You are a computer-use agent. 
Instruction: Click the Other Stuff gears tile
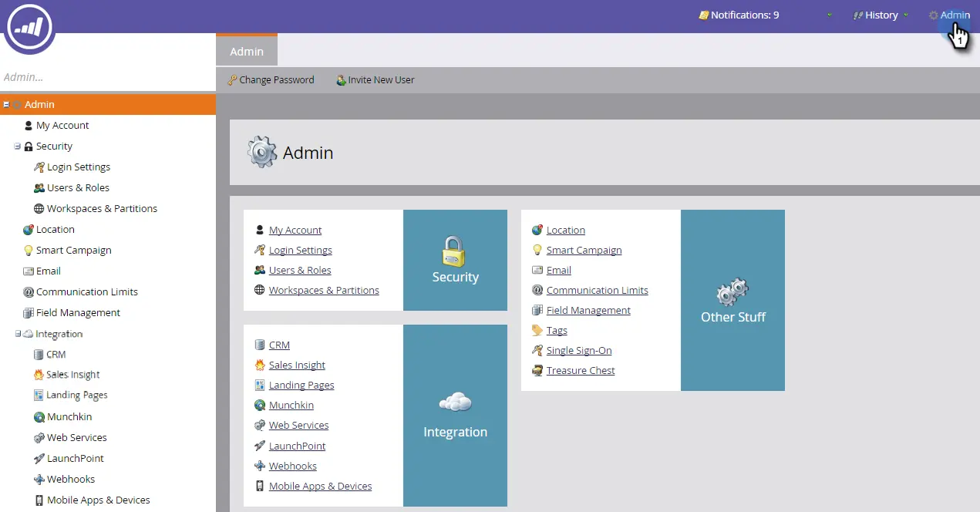point(732,300)
